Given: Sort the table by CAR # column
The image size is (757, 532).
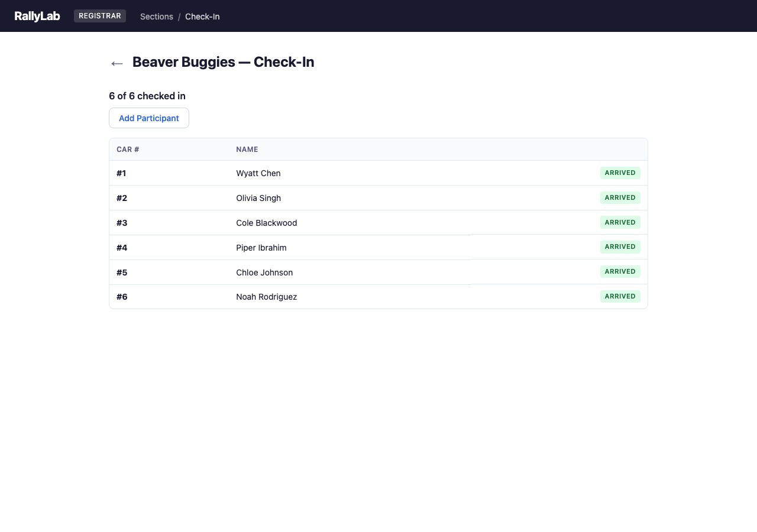Looking at the screenshot, I should click(127, 149).
